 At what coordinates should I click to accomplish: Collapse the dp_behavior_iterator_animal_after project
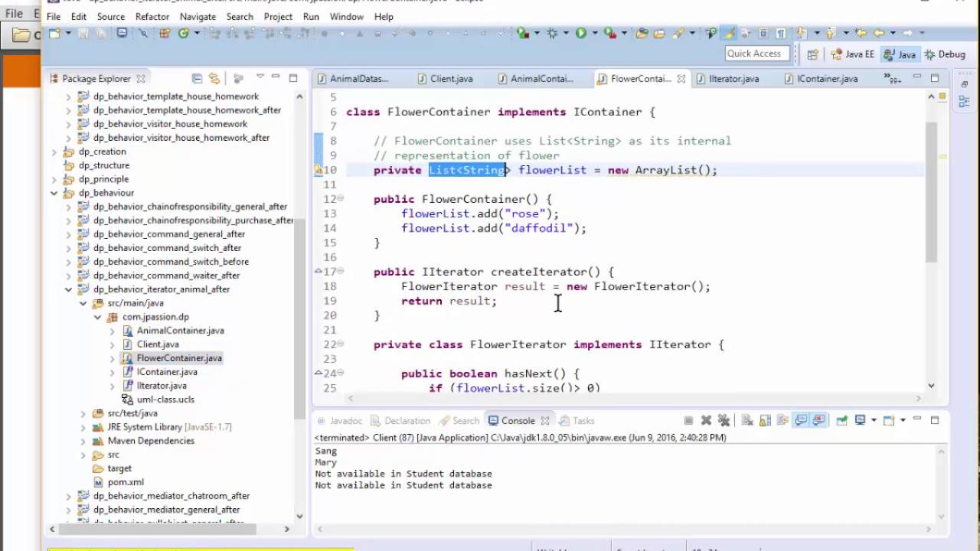point(68,289)
